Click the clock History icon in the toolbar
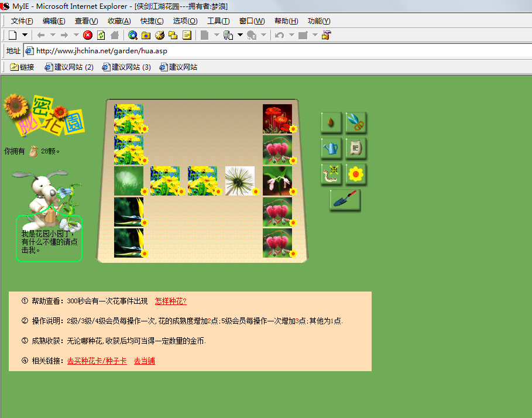This screenshot has width=532, height=418. tap(159, 35)
